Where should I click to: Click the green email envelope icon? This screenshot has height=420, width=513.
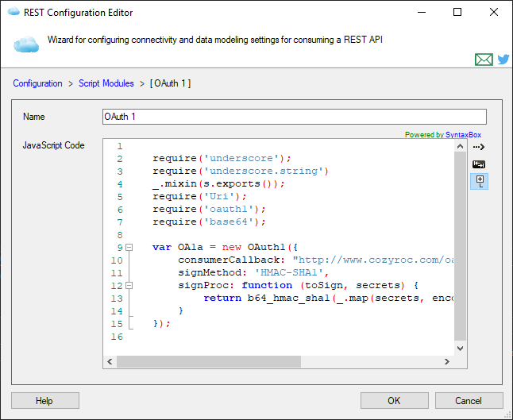pos(484,60)
